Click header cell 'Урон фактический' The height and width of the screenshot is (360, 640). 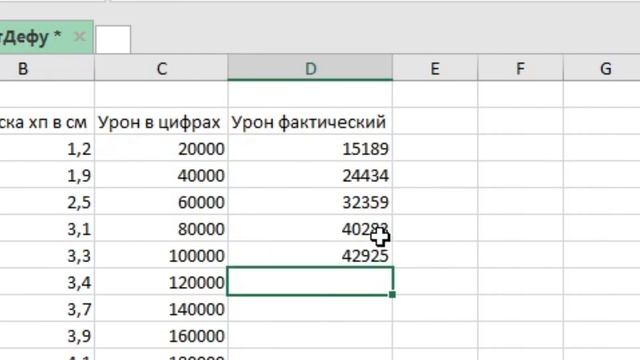pyautogui.click(x=310, y=121)
